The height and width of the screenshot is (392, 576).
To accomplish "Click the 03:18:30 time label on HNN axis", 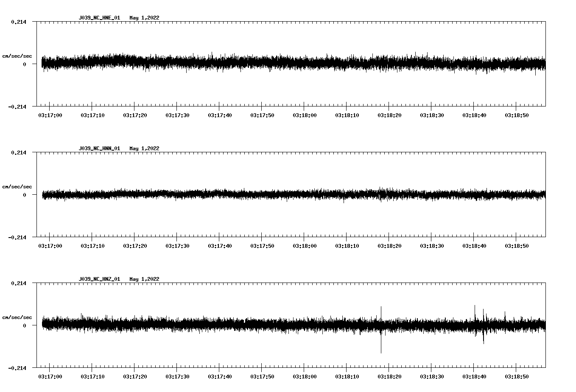I will (432, 246).
